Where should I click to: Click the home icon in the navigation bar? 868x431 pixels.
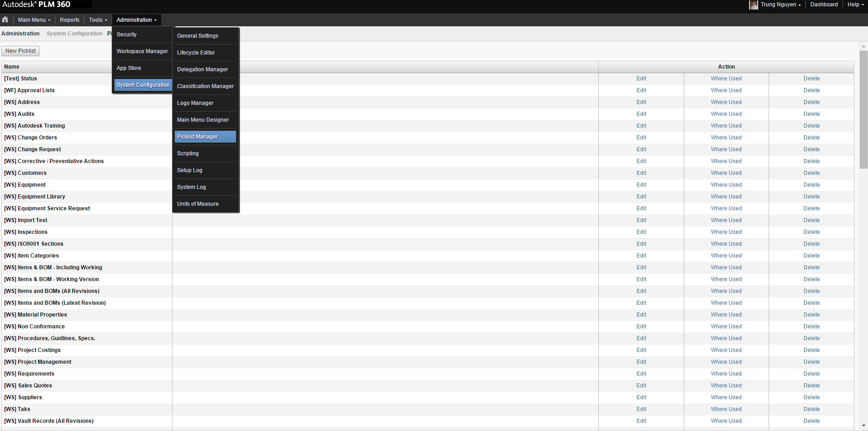5,20
